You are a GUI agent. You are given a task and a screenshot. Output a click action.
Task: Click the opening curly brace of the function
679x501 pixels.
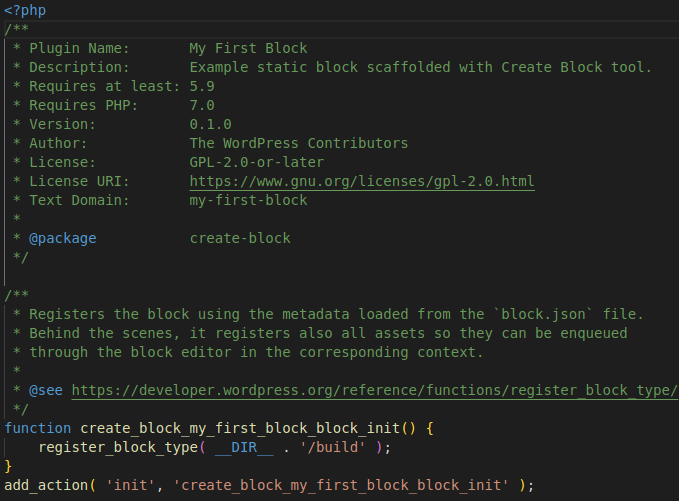click(430, 429)
